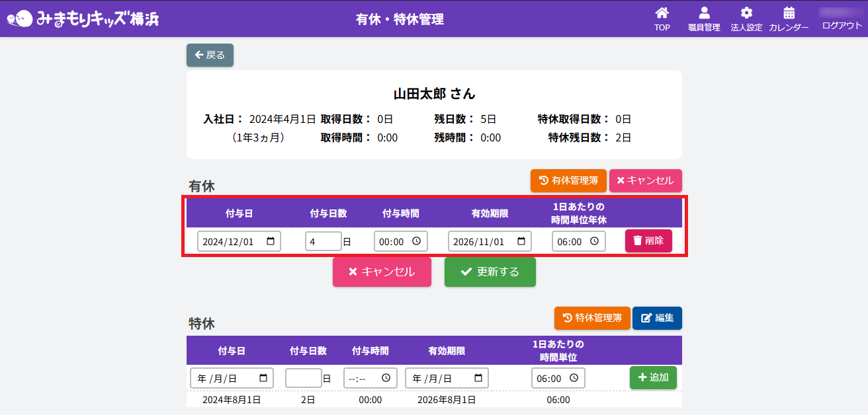
Task: Open date picker for 特休 付与日 field
Action: tap(263, 379)
